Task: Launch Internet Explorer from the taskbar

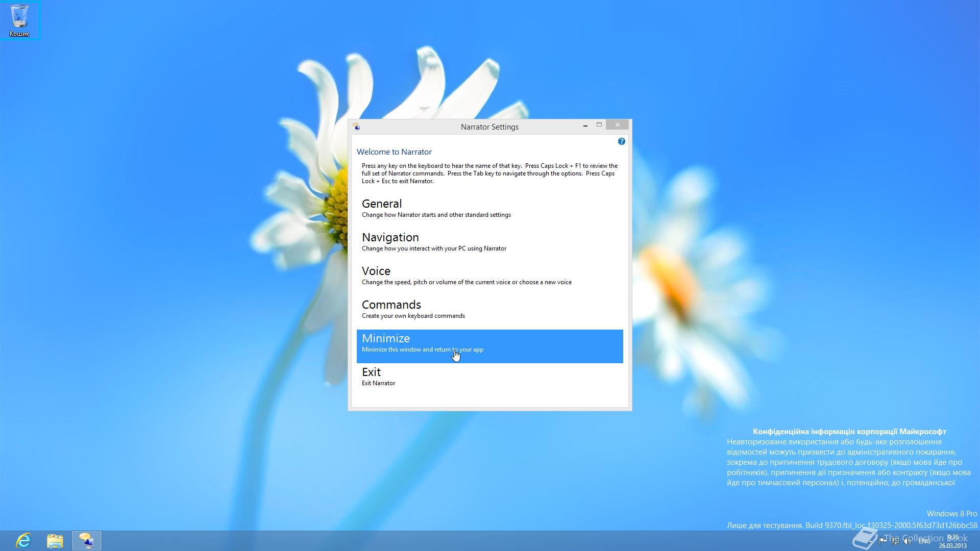Action: (23, 540)
